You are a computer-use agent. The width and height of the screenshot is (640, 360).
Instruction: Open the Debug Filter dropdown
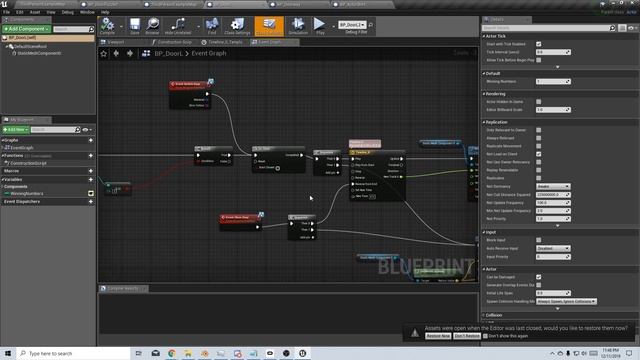[352, 25]
